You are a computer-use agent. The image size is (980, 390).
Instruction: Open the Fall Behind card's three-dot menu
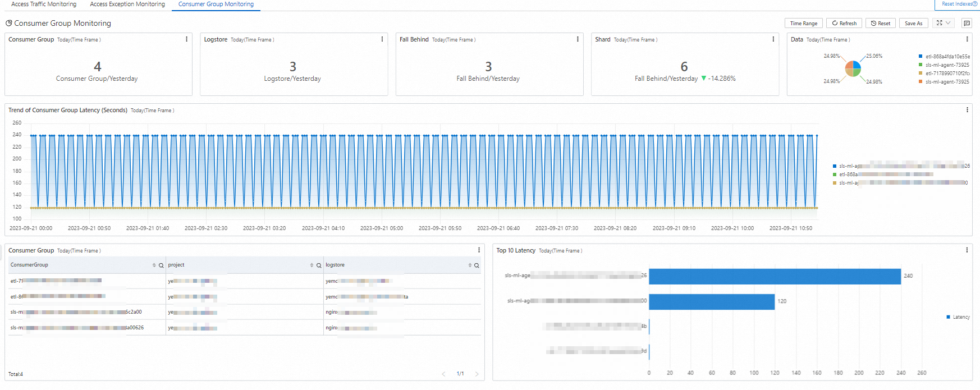[x=578, y=39]
